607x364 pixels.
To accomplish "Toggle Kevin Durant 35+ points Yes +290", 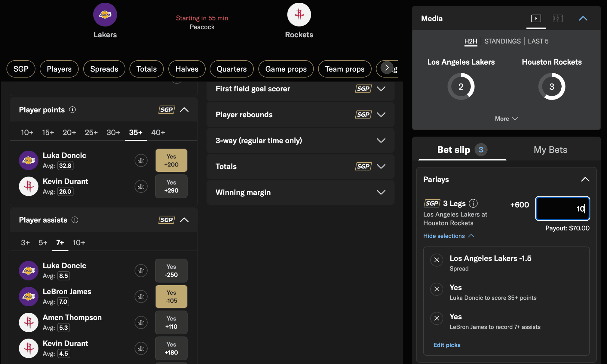I will tap(171, 186).
